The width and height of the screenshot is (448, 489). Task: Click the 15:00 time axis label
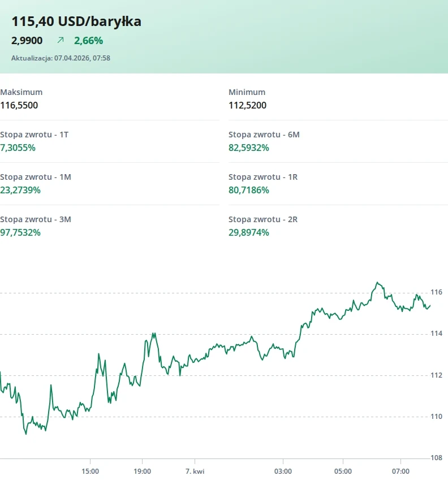90,471
